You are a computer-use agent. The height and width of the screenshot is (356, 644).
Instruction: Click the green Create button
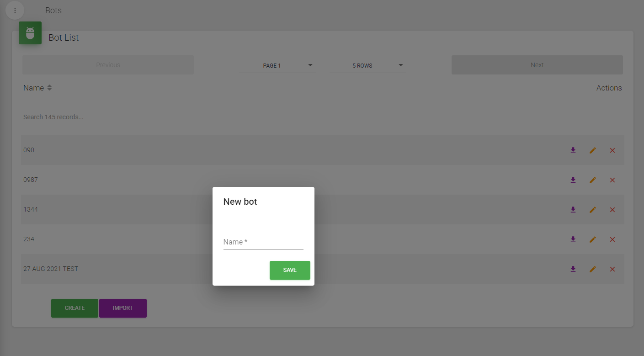point(75,308)
